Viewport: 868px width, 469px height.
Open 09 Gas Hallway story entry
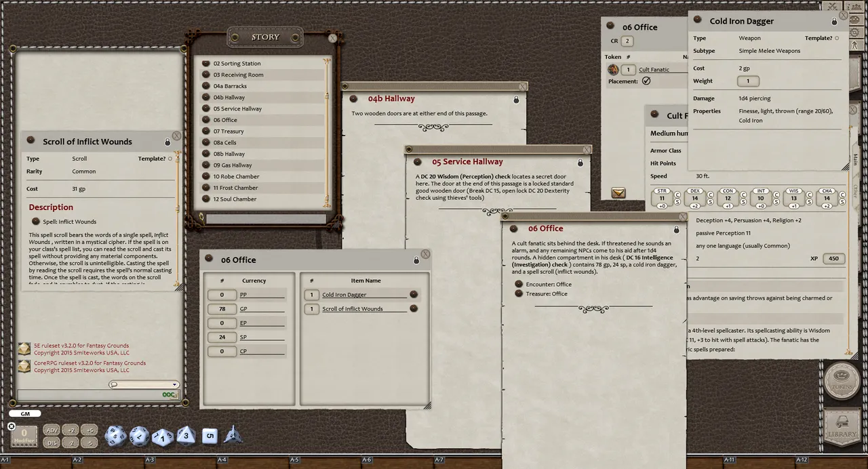(233, 165)
